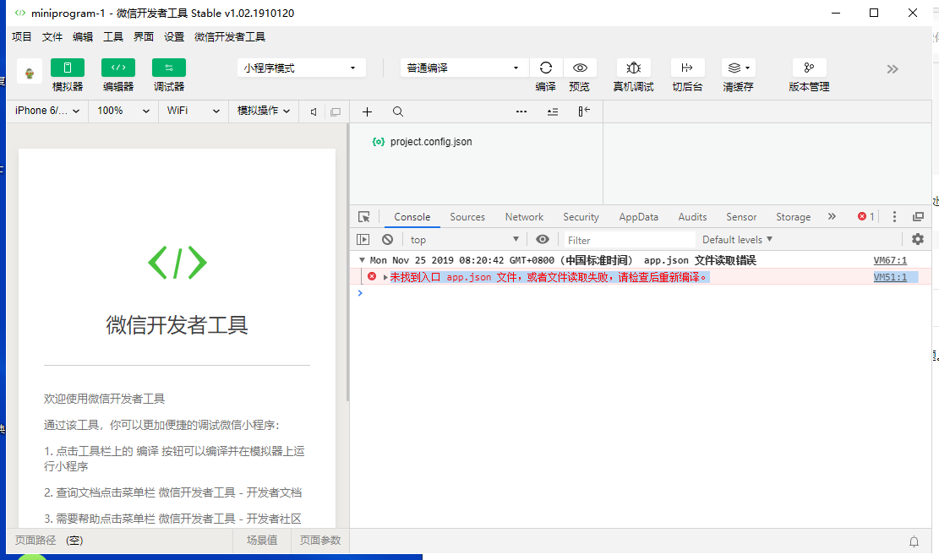Click the clear console icon
The width and height of the screenshot is (939, 560).
tap(387, 239)
